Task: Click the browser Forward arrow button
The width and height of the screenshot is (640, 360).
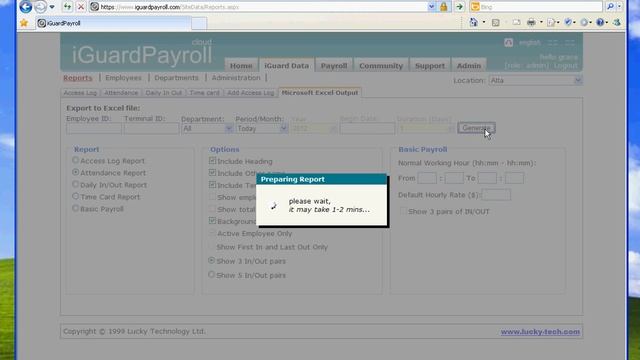Action: [x=40, y=7]
